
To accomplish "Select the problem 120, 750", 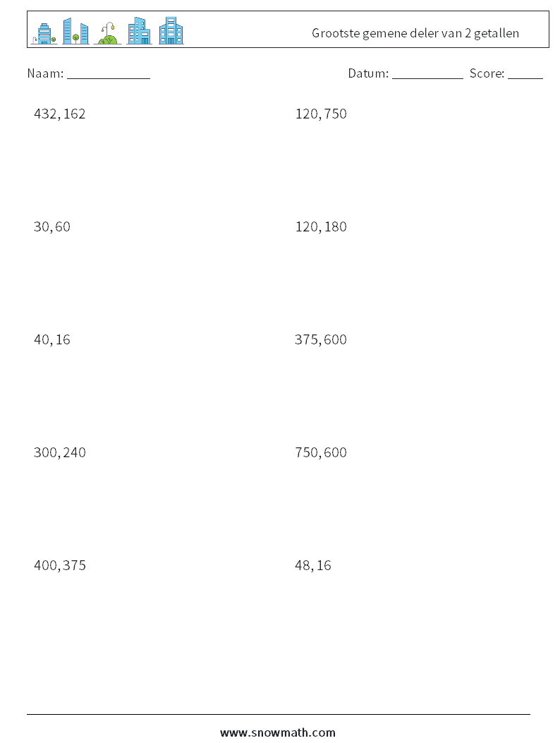I will coord(321,114).
